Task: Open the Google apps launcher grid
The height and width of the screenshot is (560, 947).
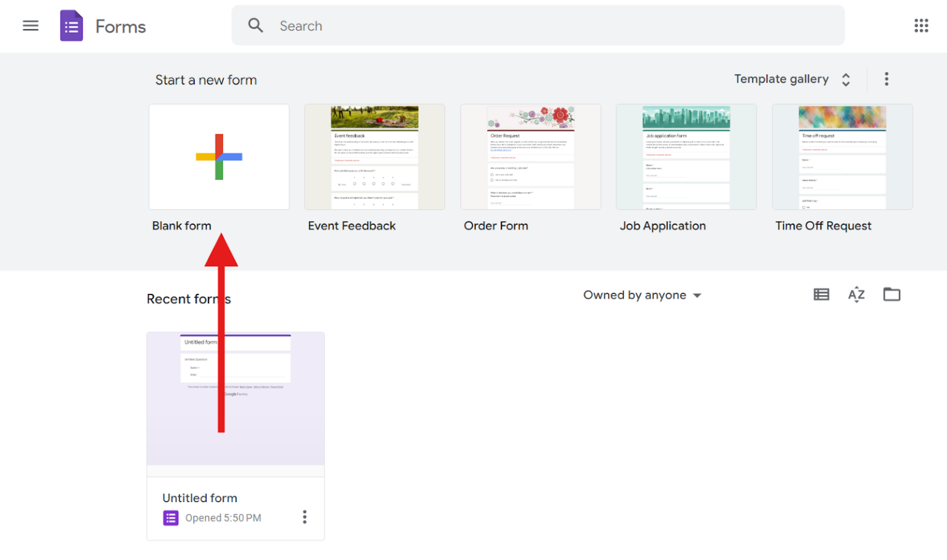Action: [920, 25]
